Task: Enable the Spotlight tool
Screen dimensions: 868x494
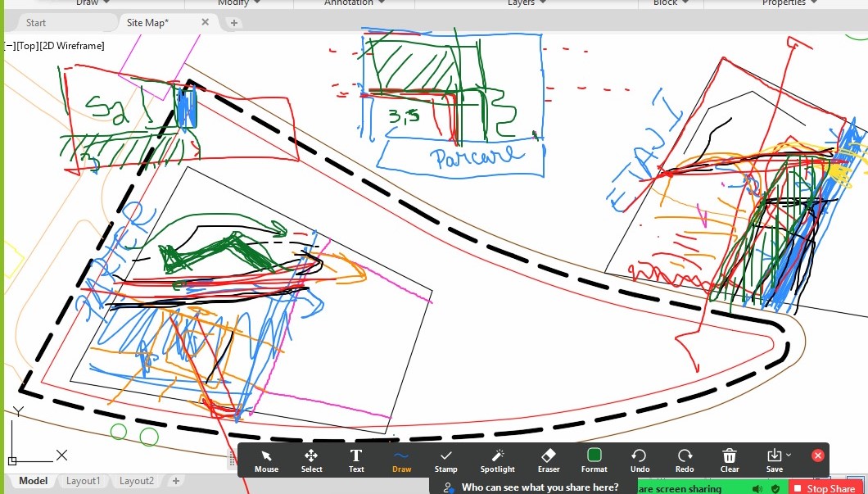Action: tap(497, 460)
